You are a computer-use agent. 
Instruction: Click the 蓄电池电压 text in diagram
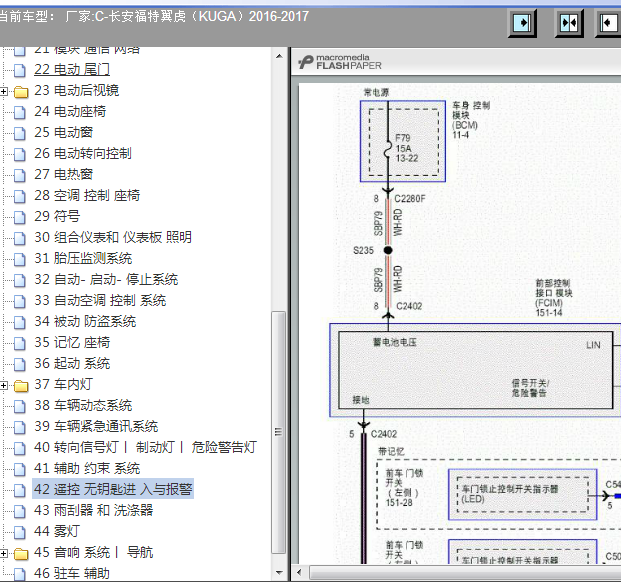[395, 342]
